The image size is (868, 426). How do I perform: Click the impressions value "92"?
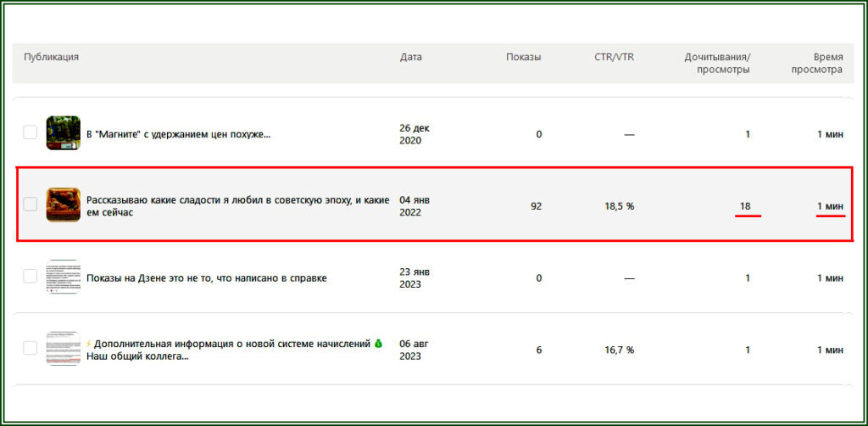tap(536, 206)
